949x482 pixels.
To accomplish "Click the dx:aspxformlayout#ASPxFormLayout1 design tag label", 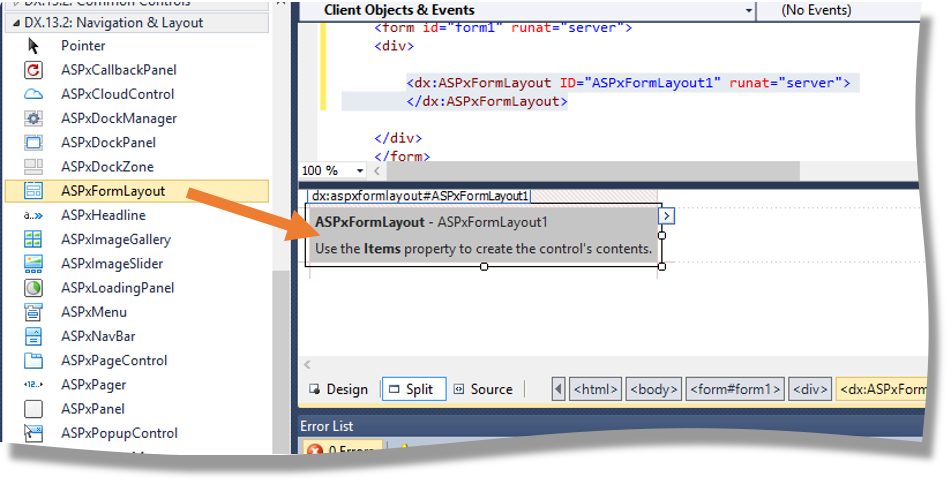I will click(419, 196).
